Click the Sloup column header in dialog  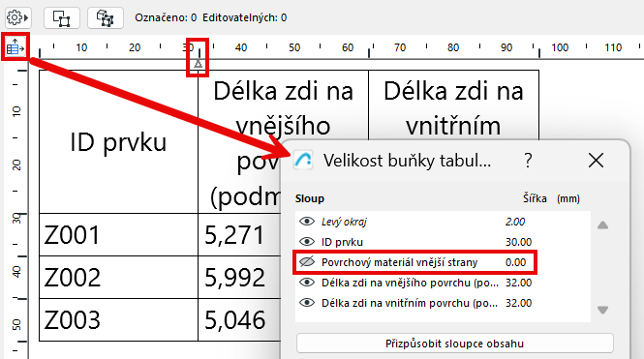pyautogui.click(x=310, y=198)
